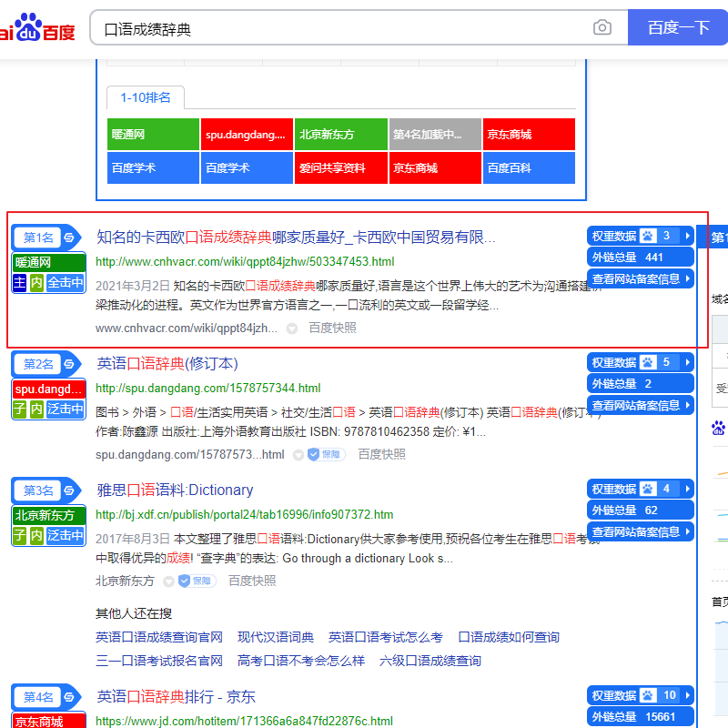Click the 第2名 rank badge
Image resolution: width=728 pixels, height=728 pixels.
pos(38,364)
